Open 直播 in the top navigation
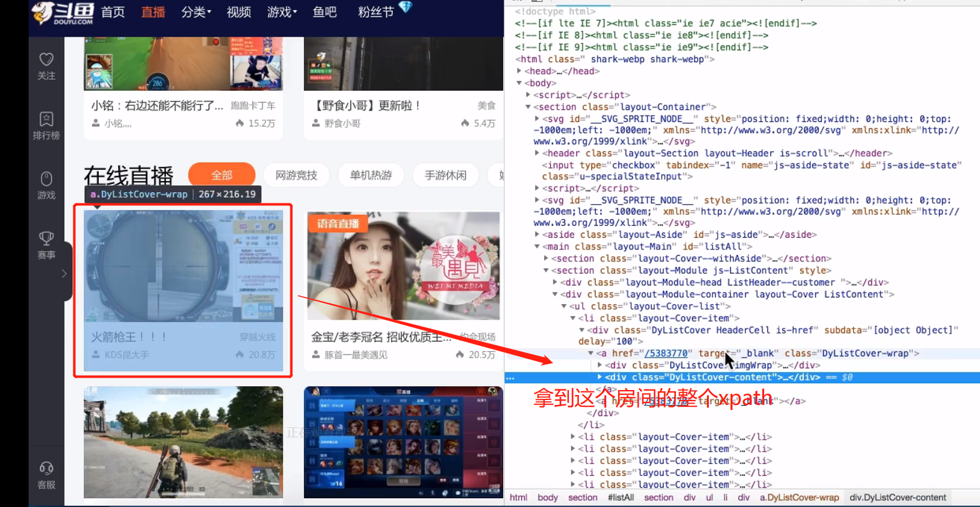Viewport: 980px width, 507px height. click(x=153, y=12)
